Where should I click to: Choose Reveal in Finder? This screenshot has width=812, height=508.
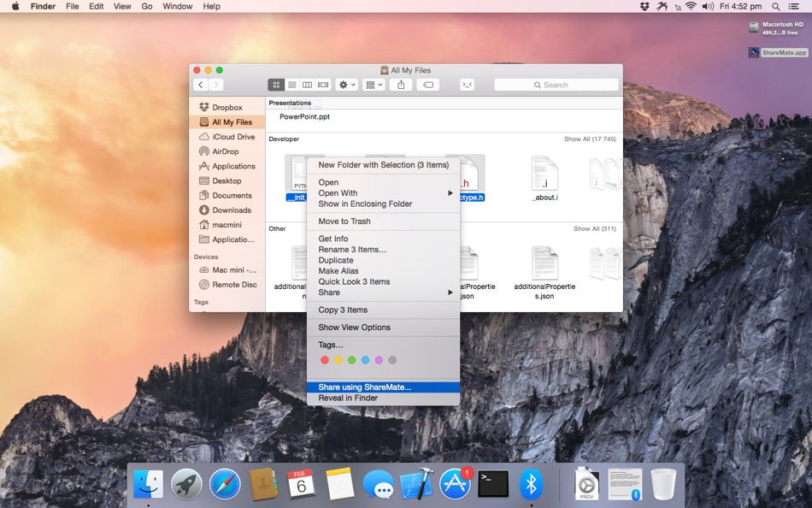click(383, 399)
